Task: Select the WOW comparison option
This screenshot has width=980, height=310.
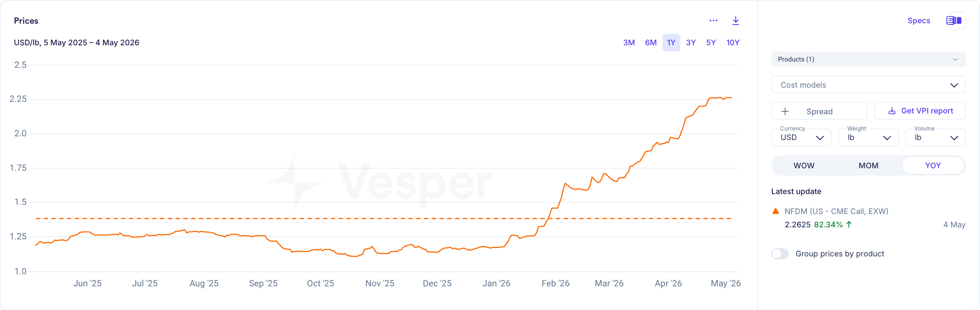Action: point(804,165)
